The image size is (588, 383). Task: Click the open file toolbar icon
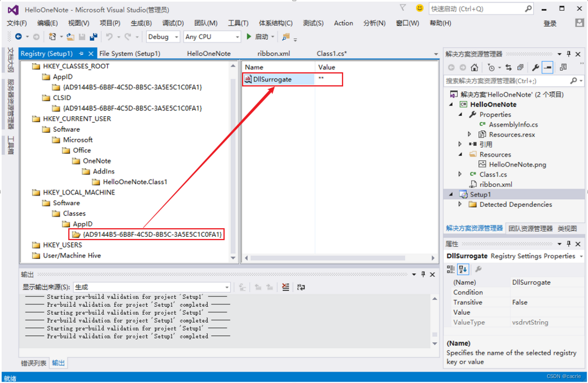70,37
